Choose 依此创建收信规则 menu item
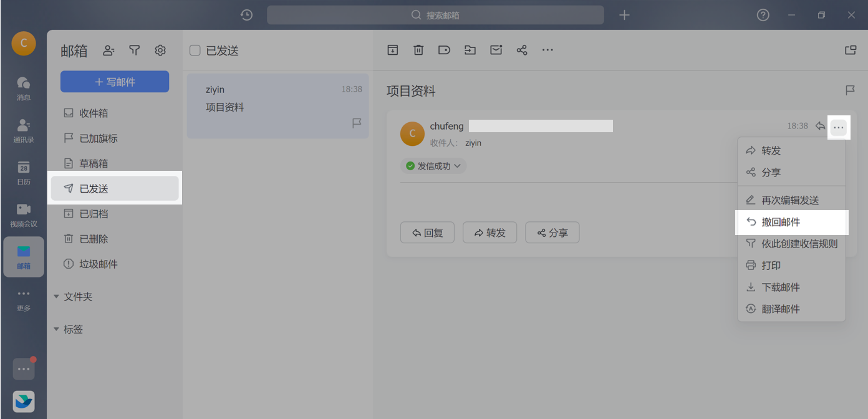This screenshot has width=868, height=419. (791, 244)
